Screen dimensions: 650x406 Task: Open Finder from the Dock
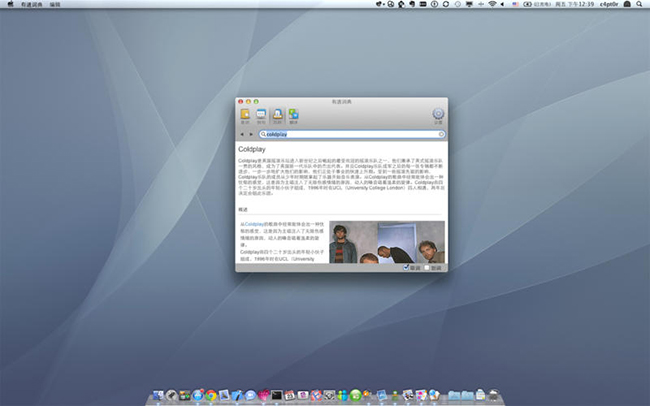158,395
